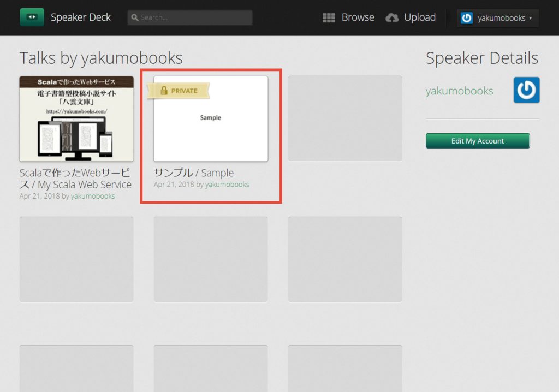Image resolution: width=559 pixels, height=392 pixels.
Task: Click yakumobooks author link under Sample talk
Action: (x=227, y=185)
